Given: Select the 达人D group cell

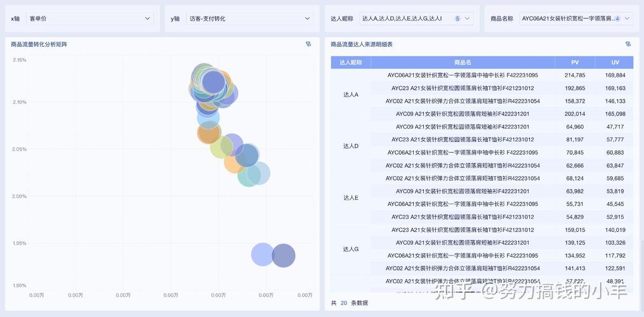Looking at the screenshot, I should pyautogui.click(x=351, y=146).
